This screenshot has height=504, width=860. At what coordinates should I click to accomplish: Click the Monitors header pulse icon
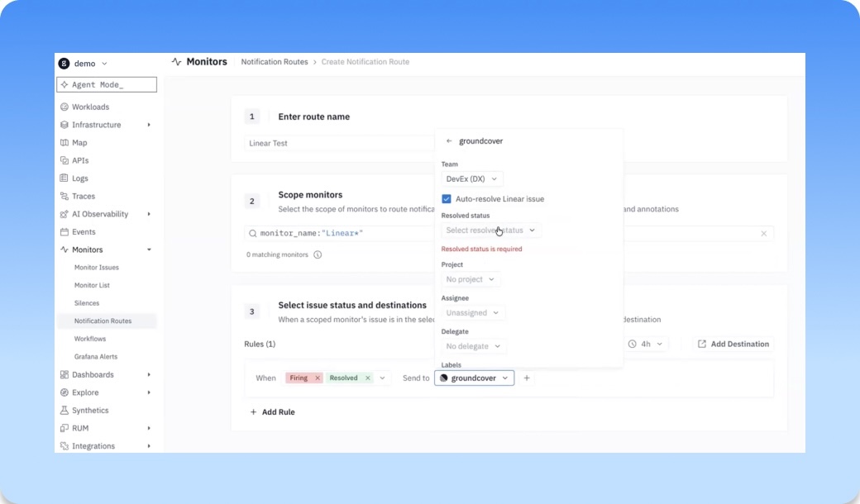tap(177, 62)
